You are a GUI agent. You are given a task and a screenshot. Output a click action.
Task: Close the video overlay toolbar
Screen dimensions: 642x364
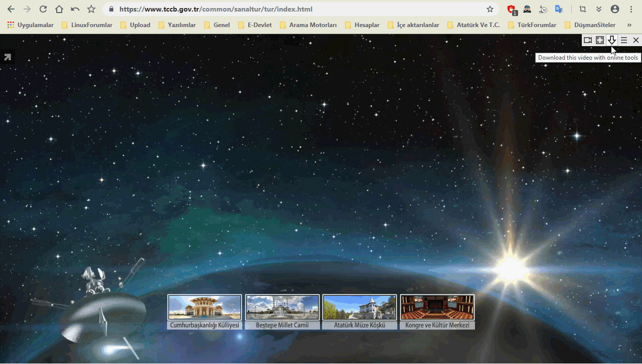click(636, 40)
